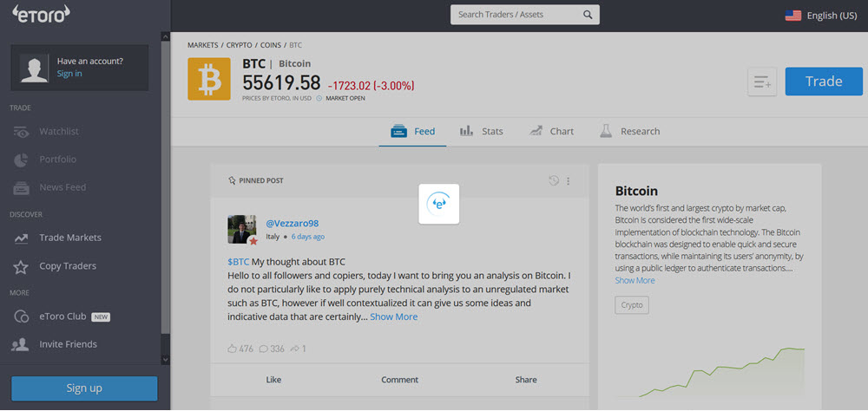Expand Bitcoin description with Show More
The width and height of the screenshot is (868, 411).
(635, 280)
